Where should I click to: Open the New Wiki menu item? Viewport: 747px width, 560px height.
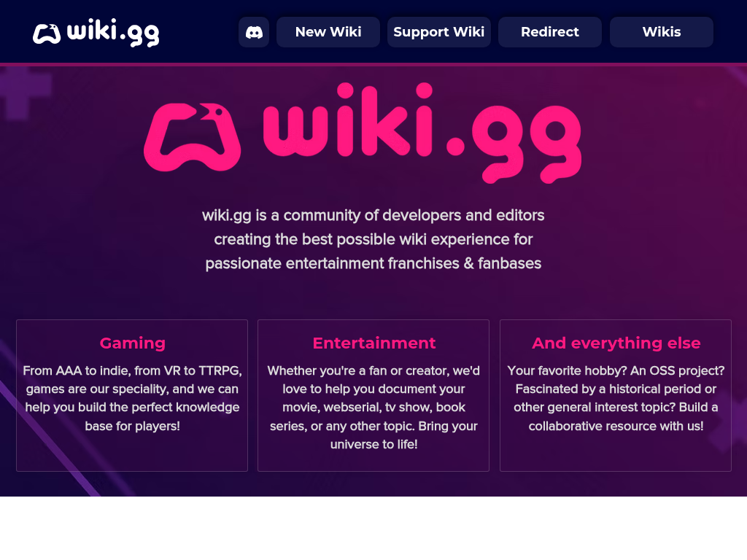point(328,32)
